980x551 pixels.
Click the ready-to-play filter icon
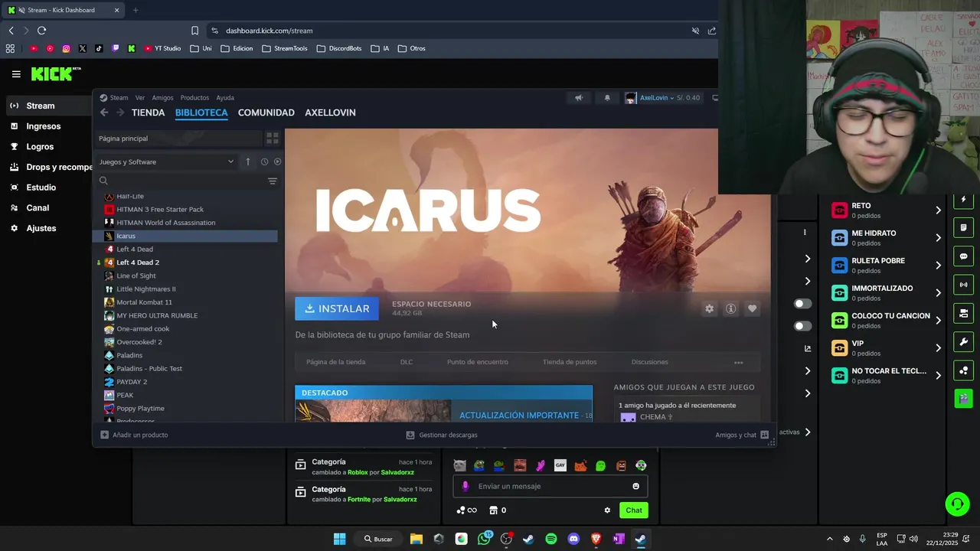[277, 161]
